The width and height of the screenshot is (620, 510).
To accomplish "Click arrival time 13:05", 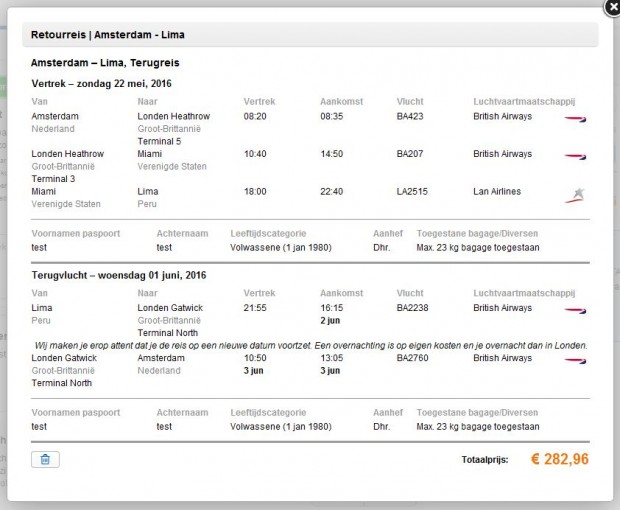I will click(332, 358).
